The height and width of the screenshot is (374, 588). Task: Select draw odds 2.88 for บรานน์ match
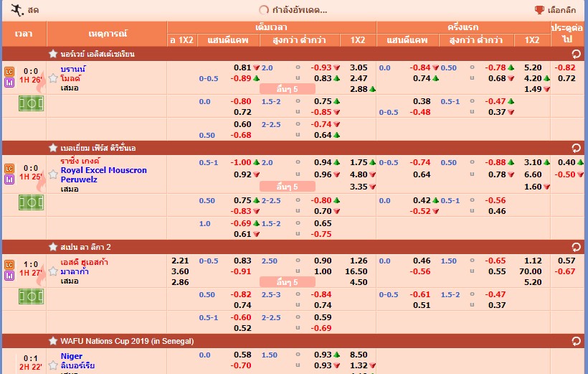tap(359, 89)
